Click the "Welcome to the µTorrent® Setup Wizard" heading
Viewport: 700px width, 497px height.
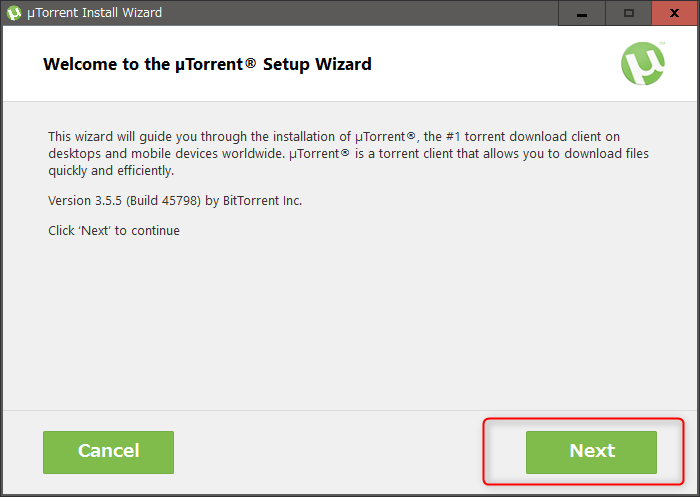tap(207, 65)
